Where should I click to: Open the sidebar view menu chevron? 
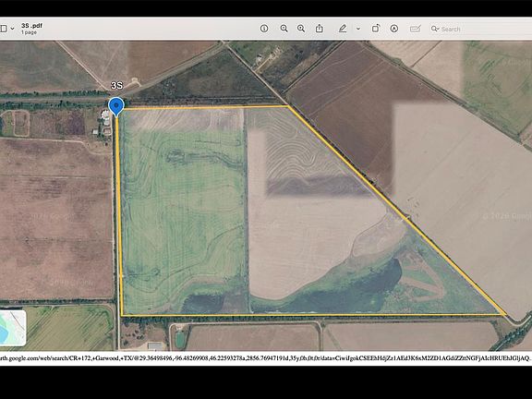(13, 29)
